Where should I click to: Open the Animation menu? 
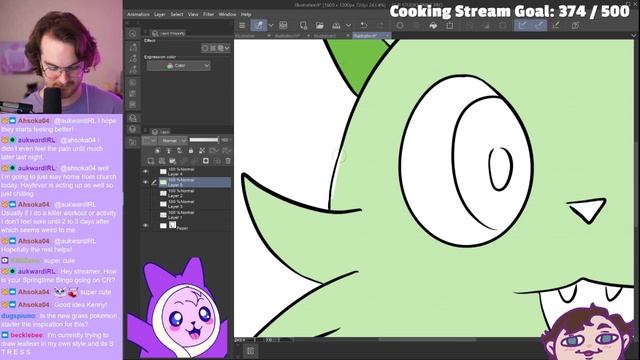tap(138, 14)
